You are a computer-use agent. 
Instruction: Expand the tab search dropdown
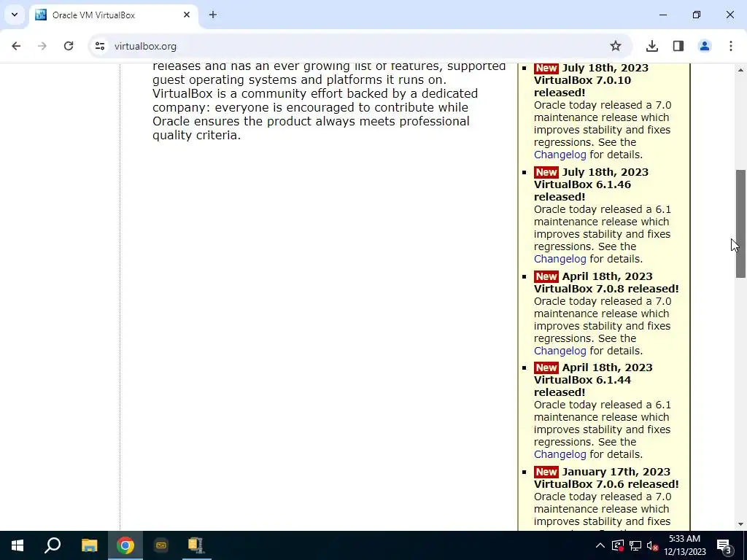15,15
